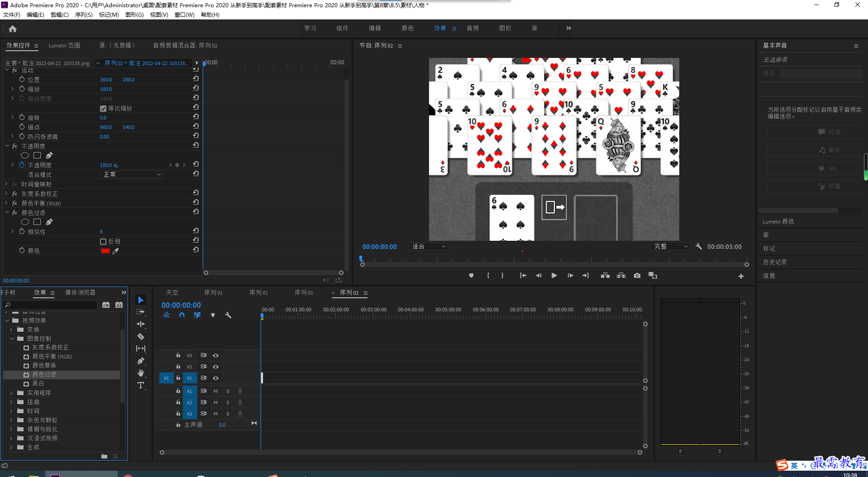This screenshot has width=868, height=477.
Task: Click program monitor playhead on scrub bar
Action: 361,258
